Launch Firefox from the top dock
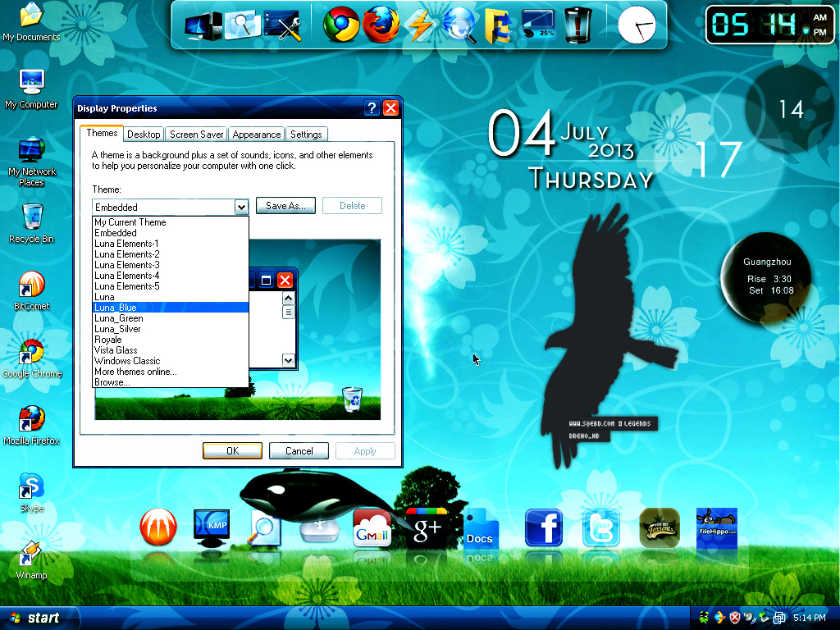This screenshot has height=630, width=840. (381, 25)
